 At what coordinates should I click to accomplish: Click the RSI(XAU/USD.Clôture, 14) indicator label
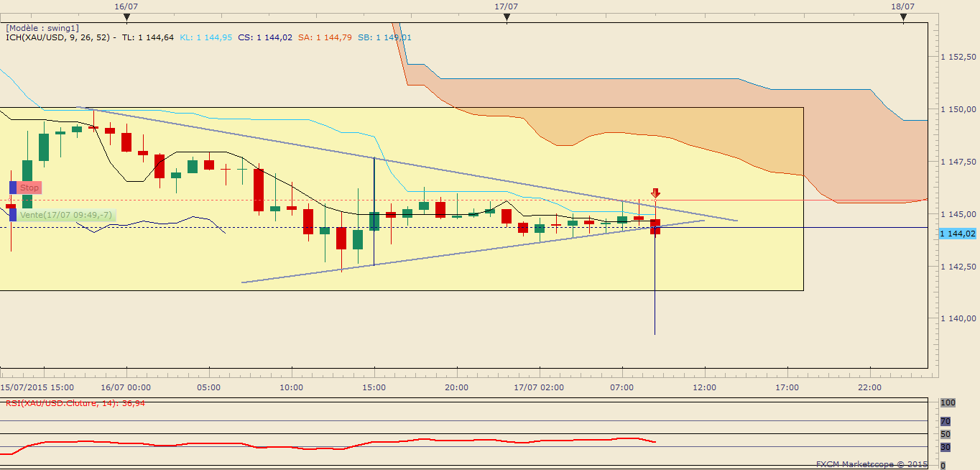pyautogui.click(x=75, y=403)
